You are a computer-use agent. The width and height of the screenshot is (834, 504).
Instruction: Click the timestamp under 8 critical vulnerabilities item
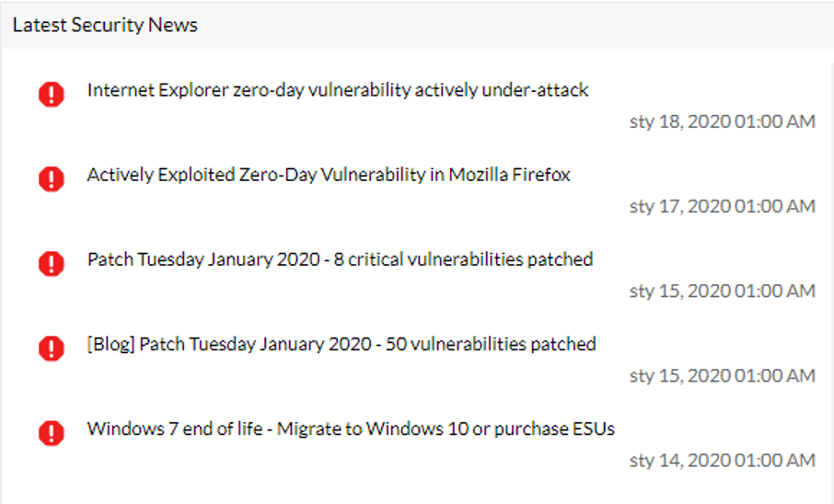722,291
